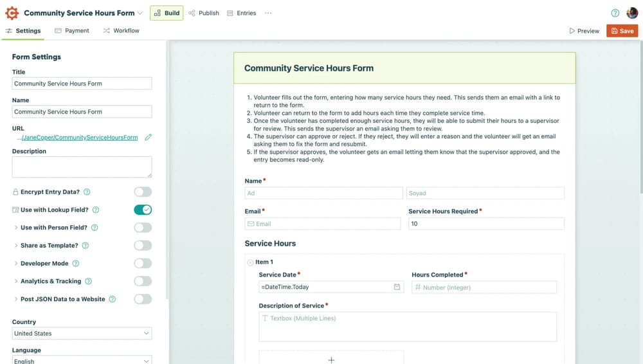Click the Cognito Forms gear logo
Viewport: 643px width, 364px height.
[x=12, y=13]
